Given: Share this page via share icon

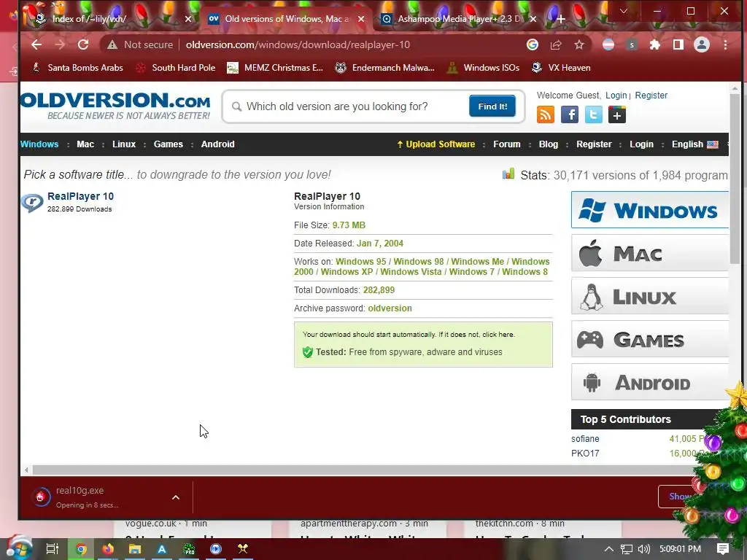Looking at the screenshot, I should [x=555, y=44].
